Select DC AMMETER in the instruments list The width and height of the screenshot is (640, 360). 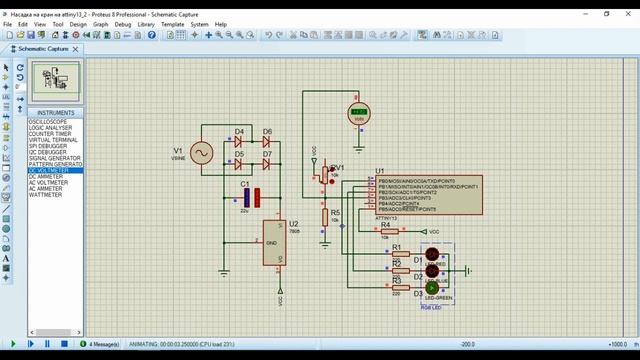click(56, 176)
